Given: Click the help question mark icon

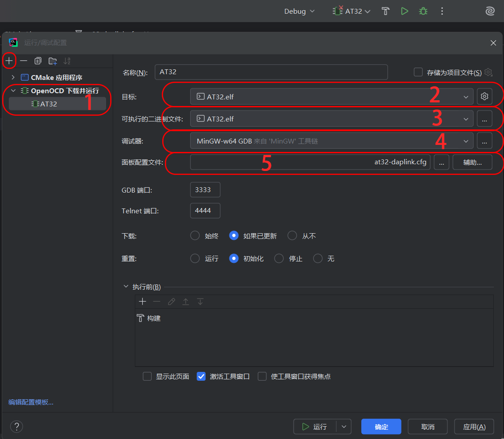Looking at the screenshot, I should pyautogui.click(x=16, y=427).
